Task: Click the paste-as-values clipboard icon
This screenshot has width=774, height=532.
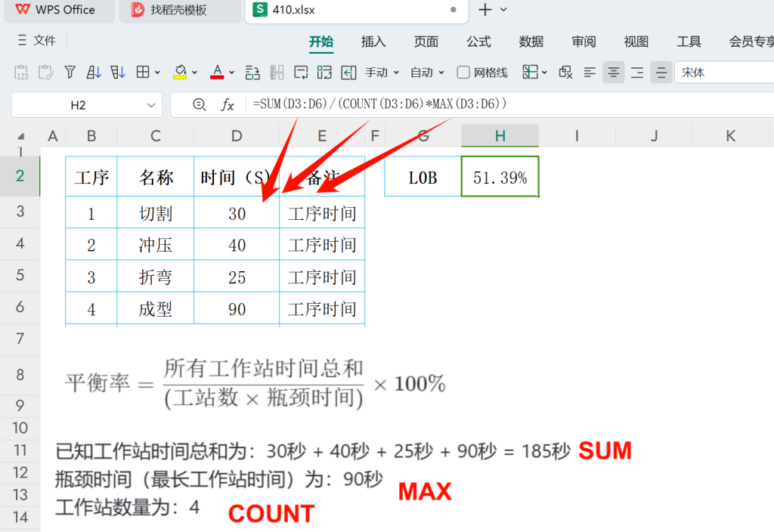Action: (21, 73)
